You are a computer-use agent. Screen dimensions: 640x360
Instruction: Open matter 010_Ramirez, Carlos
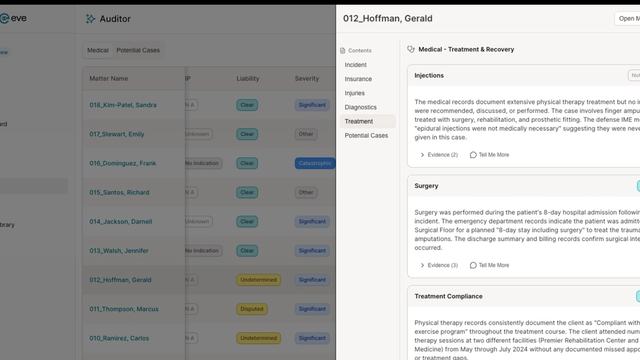pos(119,338)
